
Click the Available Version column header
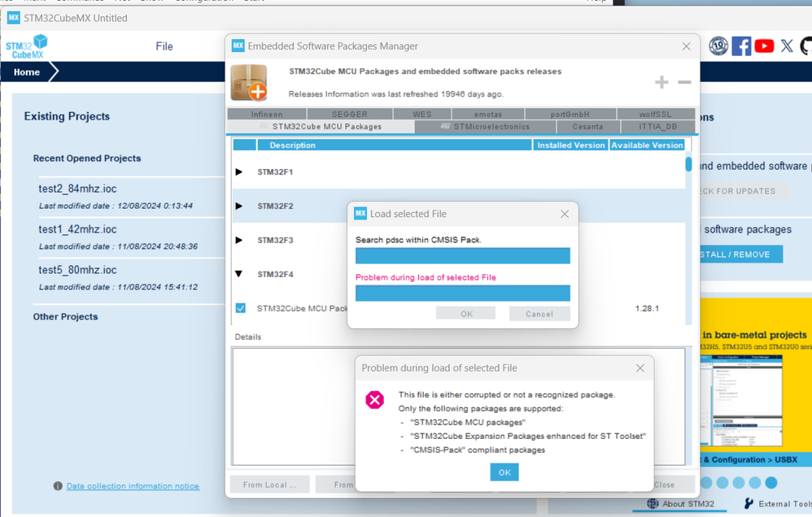(647, 145)
